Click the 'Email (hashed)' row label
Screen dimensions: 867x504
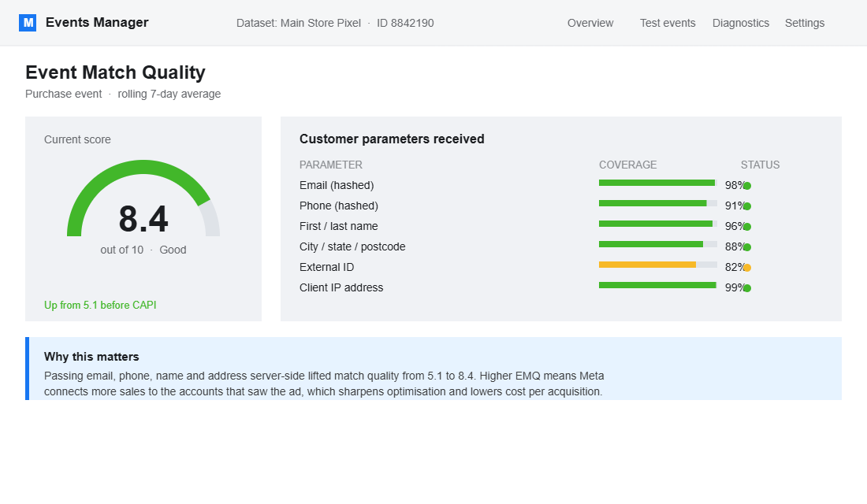(x=337, y=185)
